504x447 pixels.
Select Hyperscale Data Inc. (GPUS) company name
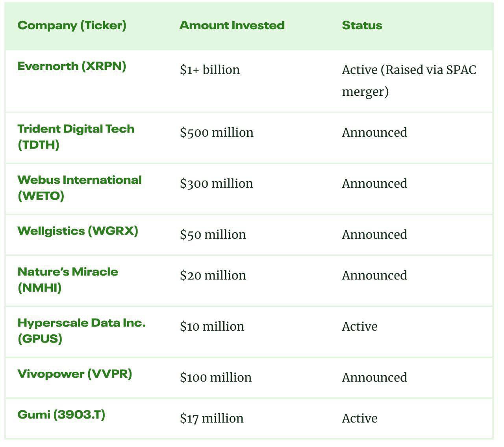[x=81, y=330]
